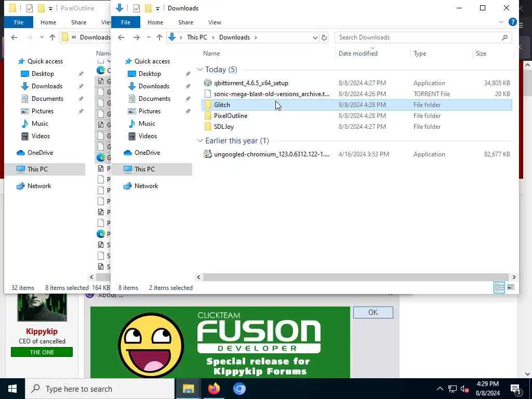Screen dimensions: 532x399
Task: Click the refresh button beside address bar
Action: pyautogui.click(x=324, y=37)
